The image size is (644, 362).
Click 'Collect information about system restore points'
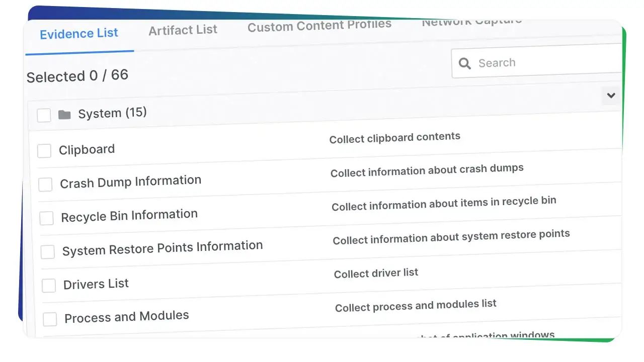click(x=451, y=237)
